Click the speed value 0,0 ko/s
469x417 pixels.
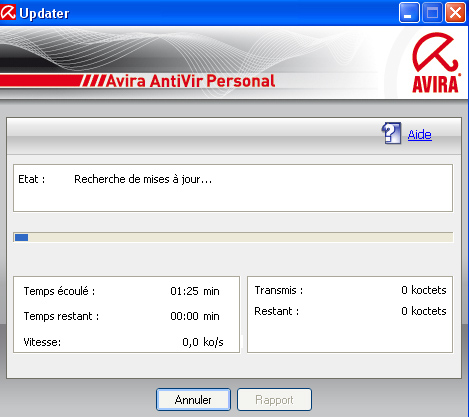203,342
